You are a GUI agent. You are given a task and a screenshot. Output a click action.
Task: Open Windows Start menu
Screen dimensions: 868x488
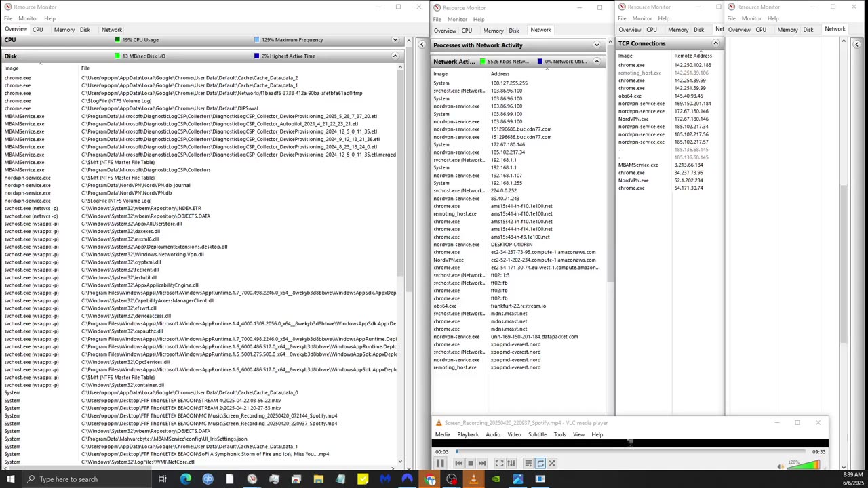[x=10, y=479]
